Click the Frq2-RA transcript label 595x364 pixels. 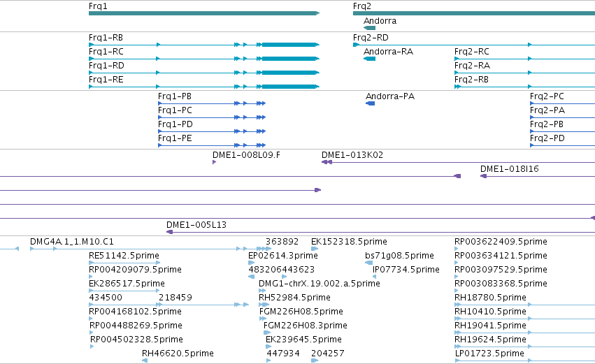pyautogui.click(x=472, y=66)
